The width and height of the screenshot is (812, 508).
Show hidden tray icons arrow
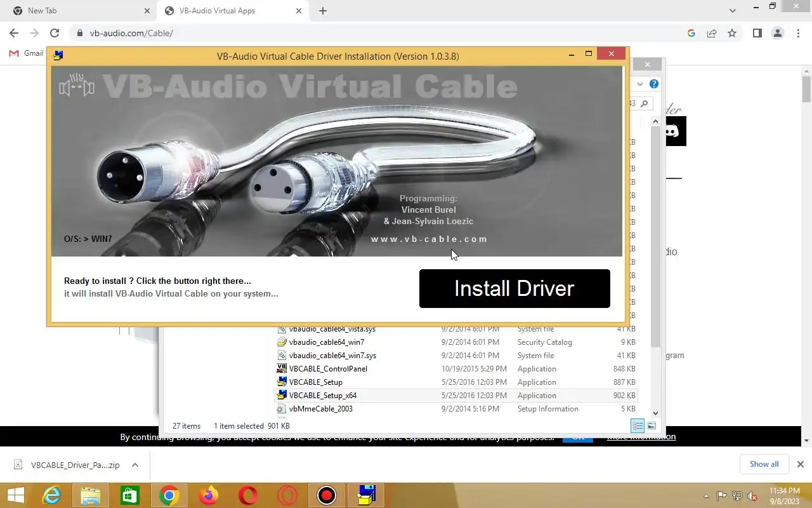706,497
